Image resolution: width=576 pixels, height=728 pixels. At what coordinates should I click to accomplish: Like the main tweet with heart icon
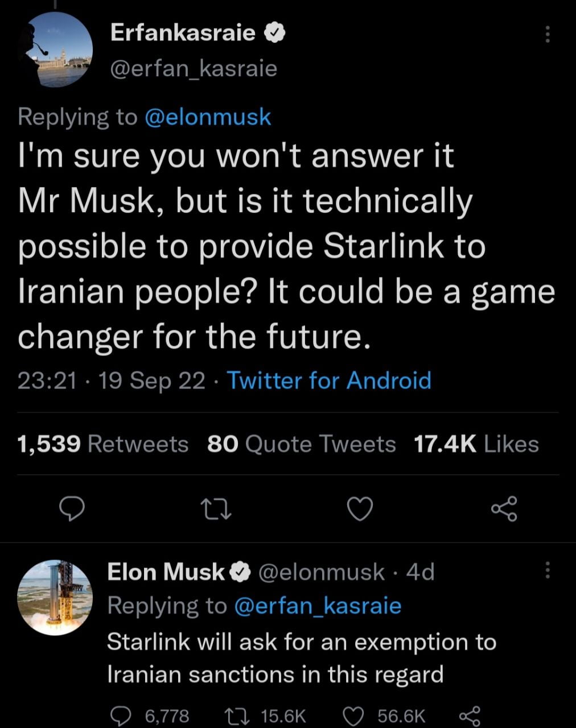360,508
